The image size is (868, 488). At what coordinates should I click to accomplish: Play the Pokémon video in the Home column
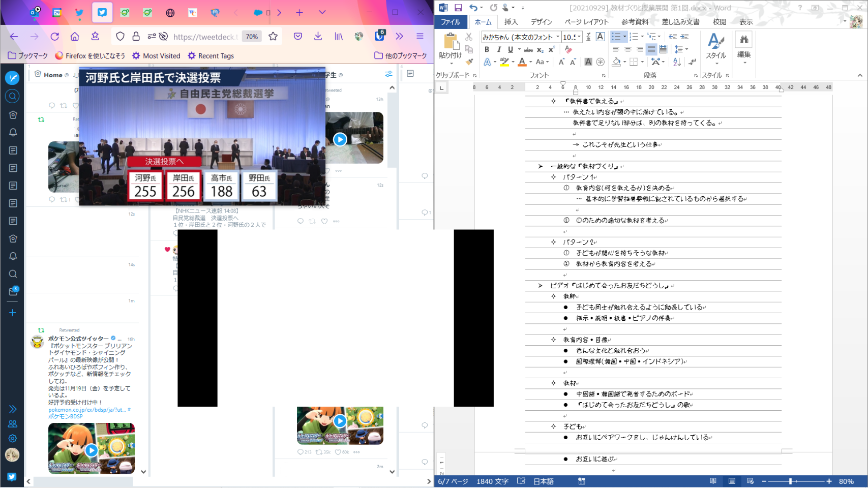coord(92,450)
